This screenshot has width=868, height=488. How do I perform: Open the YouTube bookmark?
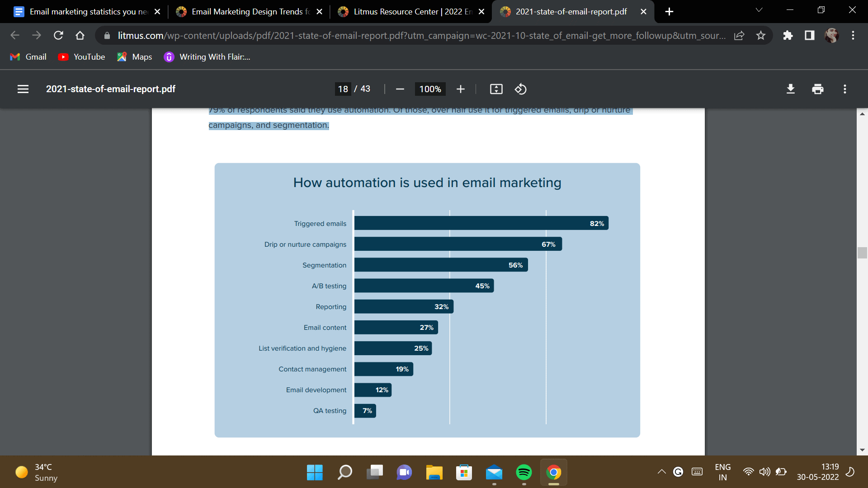coord(82,57)
